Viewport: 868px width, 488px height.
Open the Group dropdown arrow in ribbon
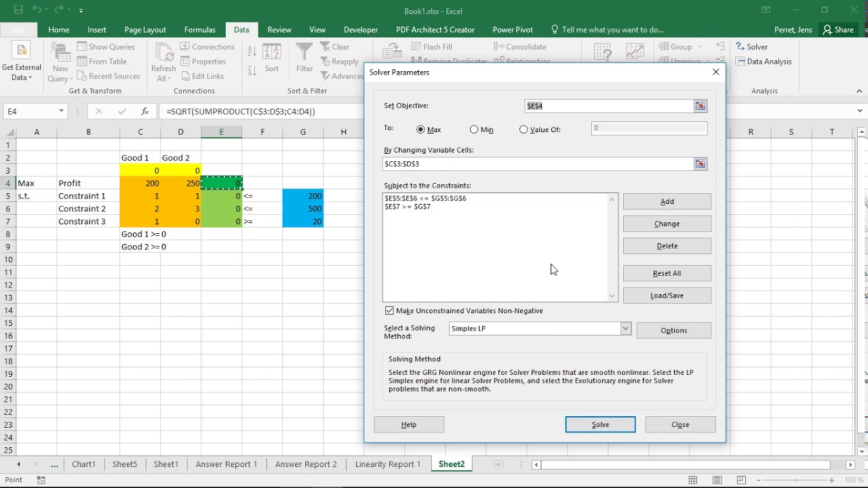pyautogui.click(x=700, y=47)
